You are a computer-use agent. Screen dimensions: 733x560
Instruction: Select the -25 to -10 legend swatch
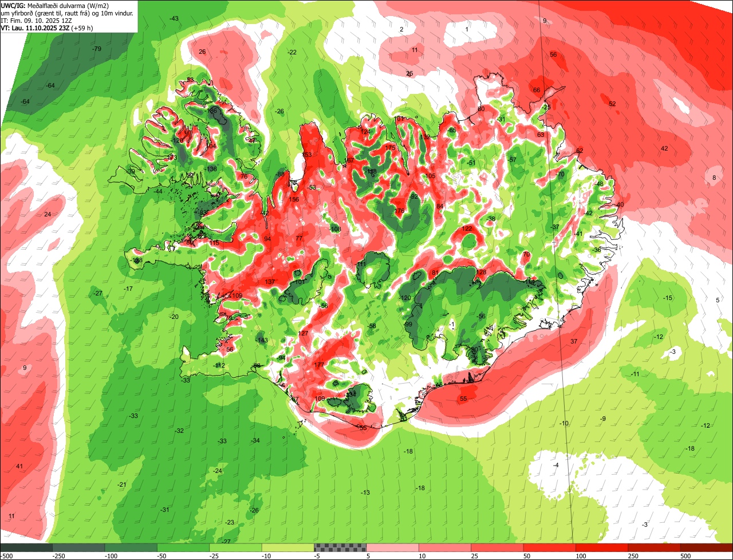pos(235,547)
